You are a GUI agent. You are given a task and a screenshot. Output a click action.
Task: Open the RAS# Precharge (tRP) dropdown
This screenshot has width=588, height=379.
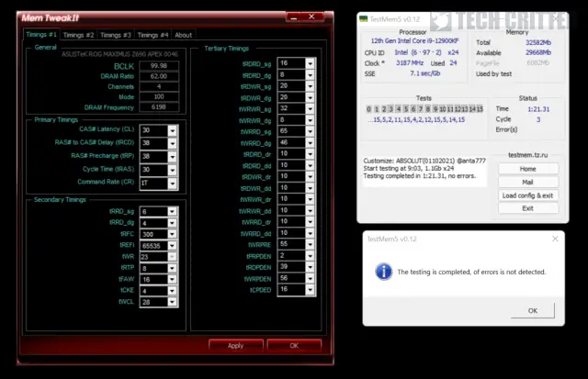172,157
